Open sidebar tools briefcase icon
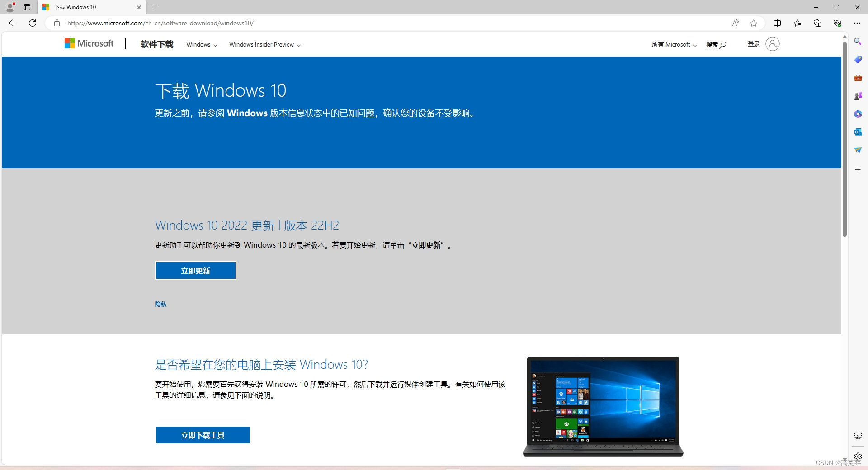This screenshot has width=868, height=470. click(x=858, y=78)
